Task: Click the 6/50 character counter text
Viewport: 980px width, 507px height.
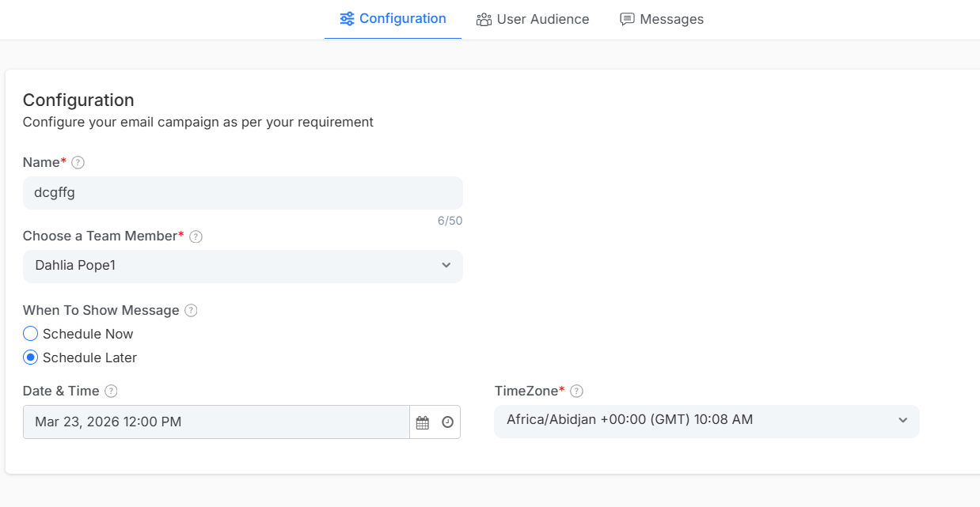Action: click(450, 221)
